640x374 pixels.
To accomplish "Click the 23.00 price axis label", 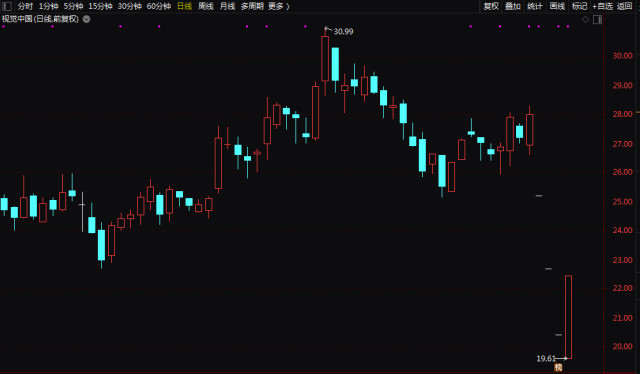I will (x=622, y=260).
